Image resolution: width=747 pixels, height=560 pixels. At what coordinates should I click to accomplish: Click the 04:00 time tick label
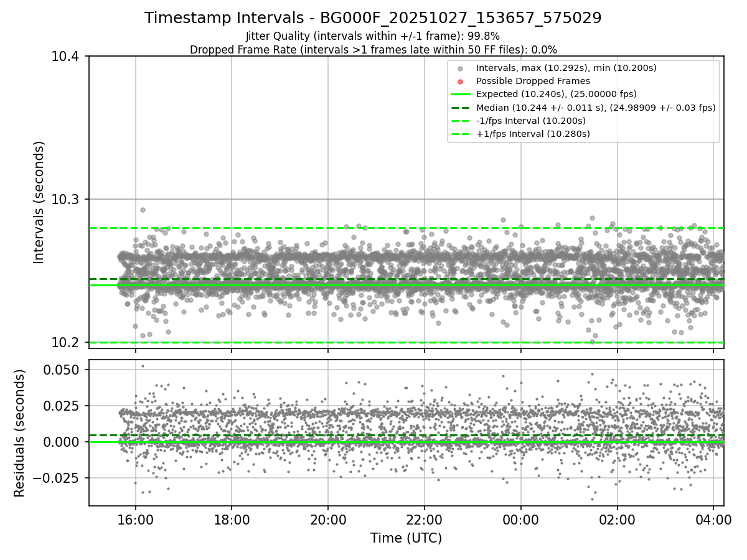(x=713, y=519)
